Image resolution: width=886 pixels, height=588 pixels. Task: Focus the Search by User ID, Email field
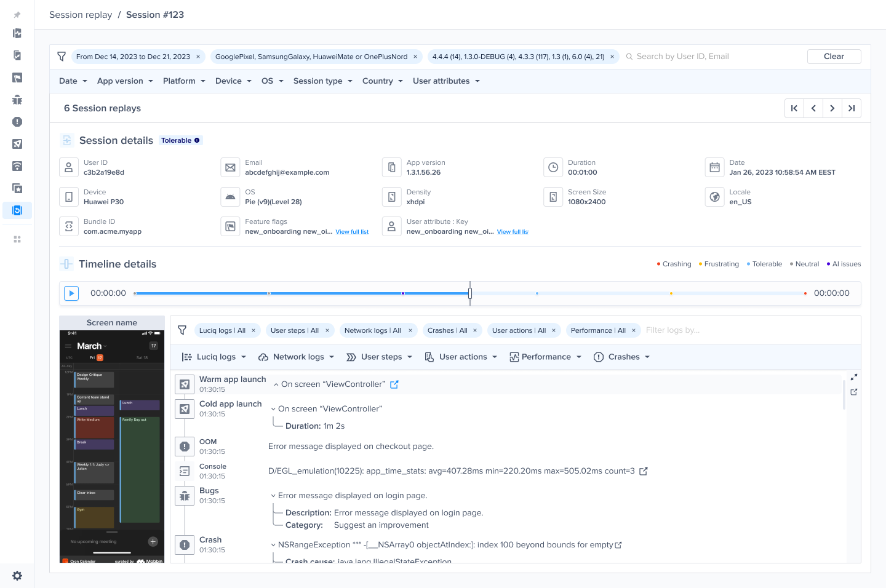click(x=712, y=57)
